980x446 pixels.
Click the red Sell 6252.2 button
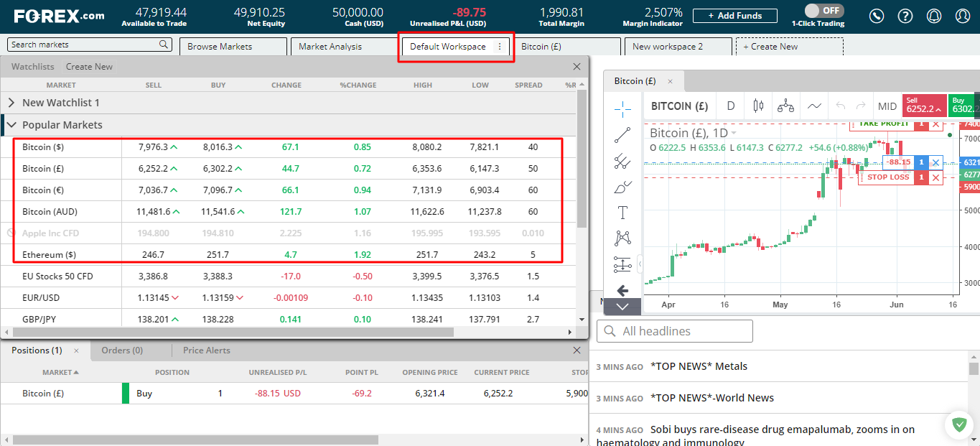pos(924,105)
